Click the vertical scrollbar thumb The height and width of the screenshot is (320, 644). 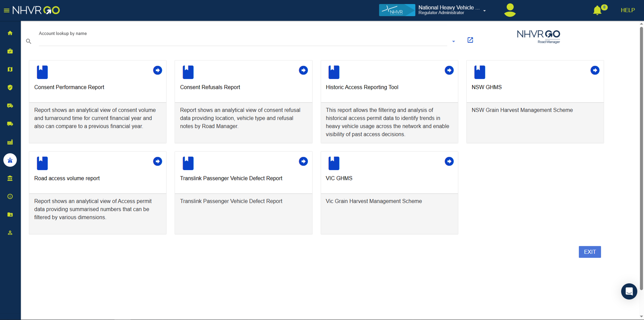[642, 158]
